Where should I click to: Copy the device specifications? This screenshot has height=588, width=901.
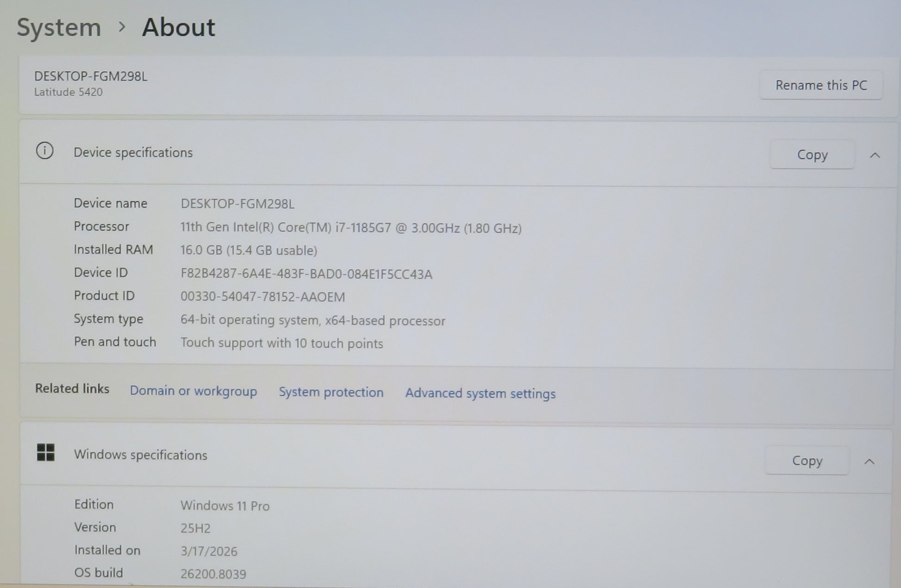812,155
